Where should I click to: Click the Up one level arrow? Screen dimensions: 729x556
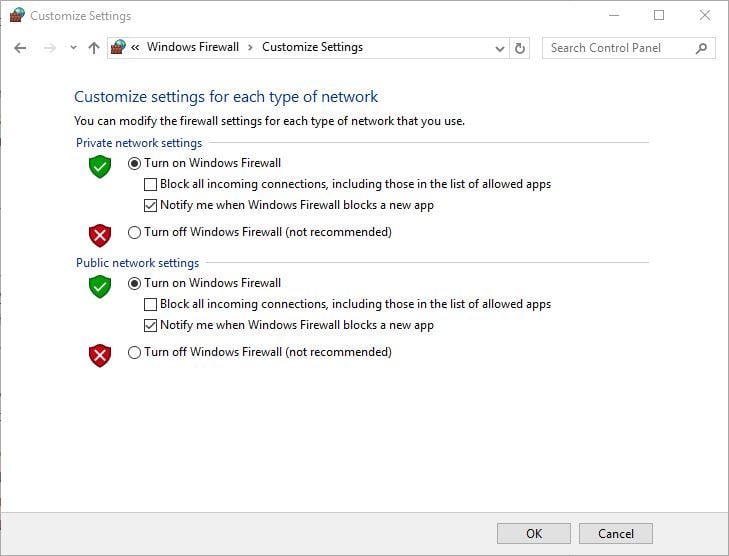(x=94, y=48)
